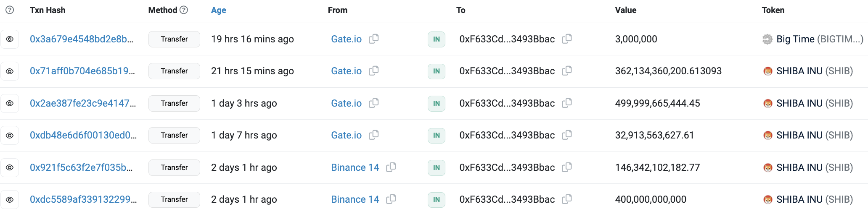Copy Gate.io From address in 3,000,000 row
This screenshot has height=209, width=868.
[x=373, y=39]
